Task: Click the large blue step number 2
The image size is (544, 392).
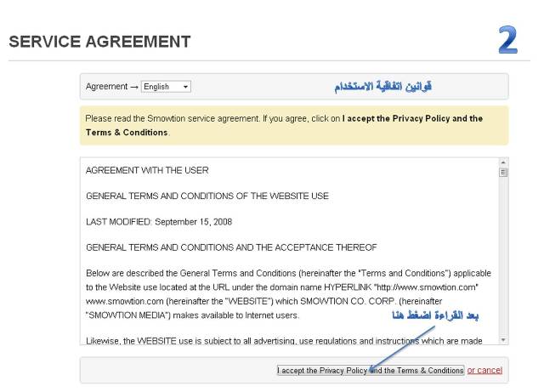Action: [507, 41]
